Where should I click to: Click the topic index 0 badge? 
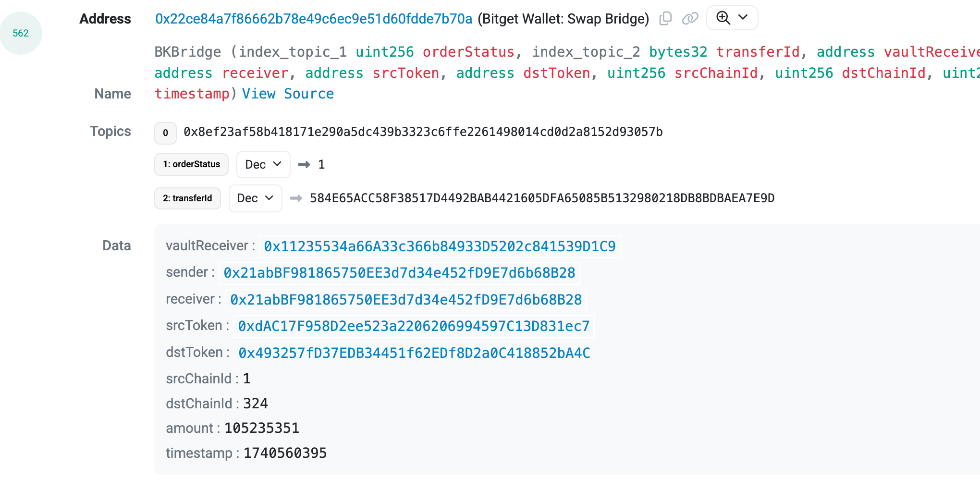(165, 133)
